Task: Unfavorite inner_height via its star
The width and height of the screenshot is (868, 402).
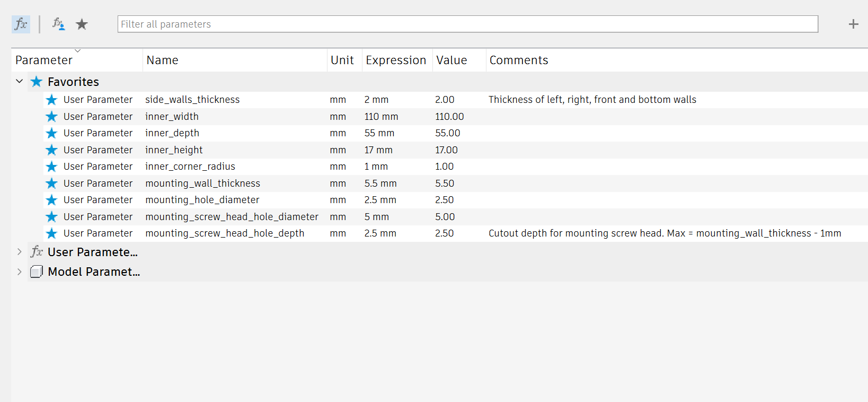Action: tap(51, 150)
